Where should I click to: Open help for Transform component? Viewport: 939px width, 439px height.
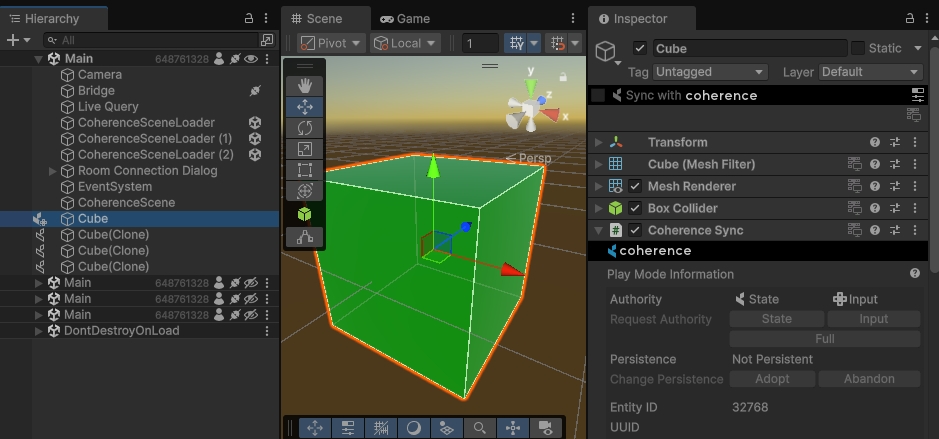875,142
